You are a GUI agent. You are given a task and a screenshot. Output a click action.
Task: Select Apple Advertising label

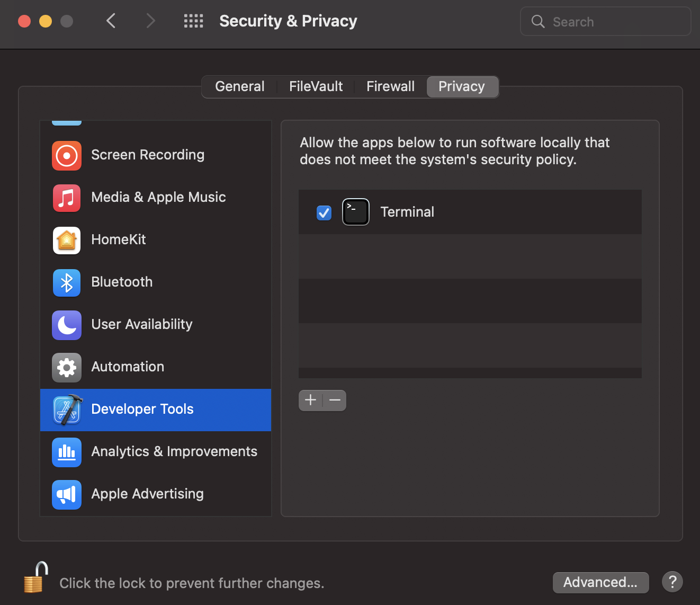coord(147,494)
